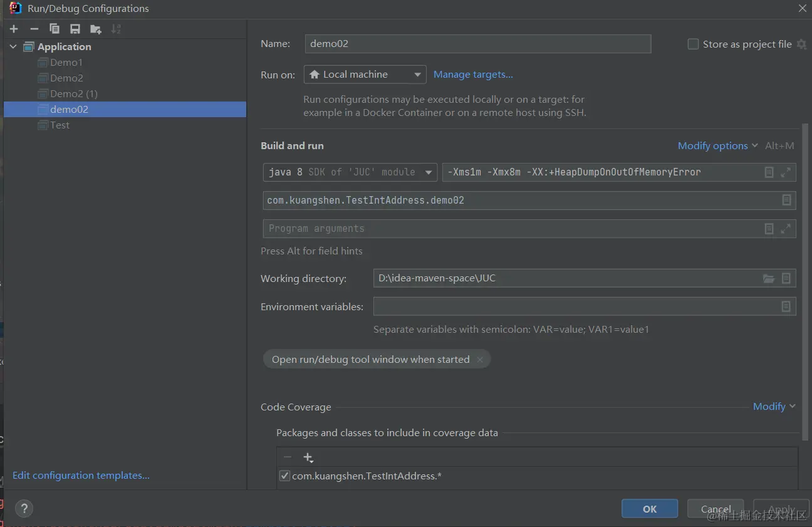Click the Apply button
812x527 pixels.
click(x=781, y=509)
